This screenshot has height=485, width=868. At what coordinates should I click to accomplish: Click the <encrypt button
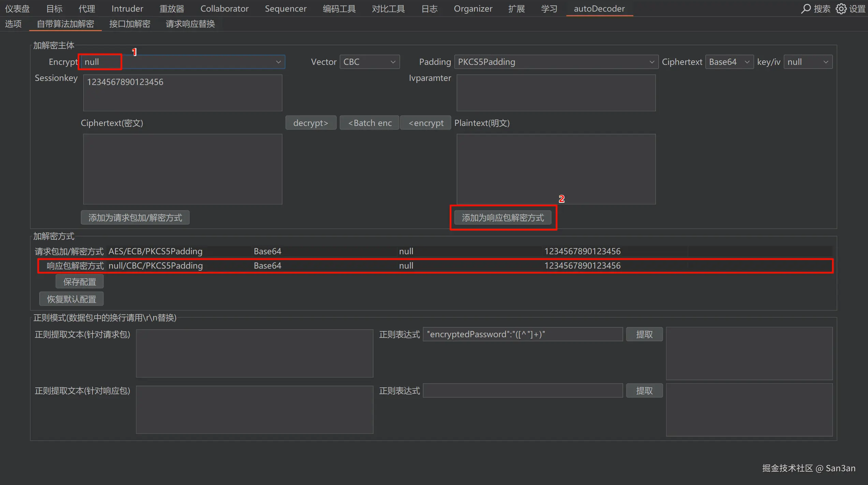coord(426,123)
